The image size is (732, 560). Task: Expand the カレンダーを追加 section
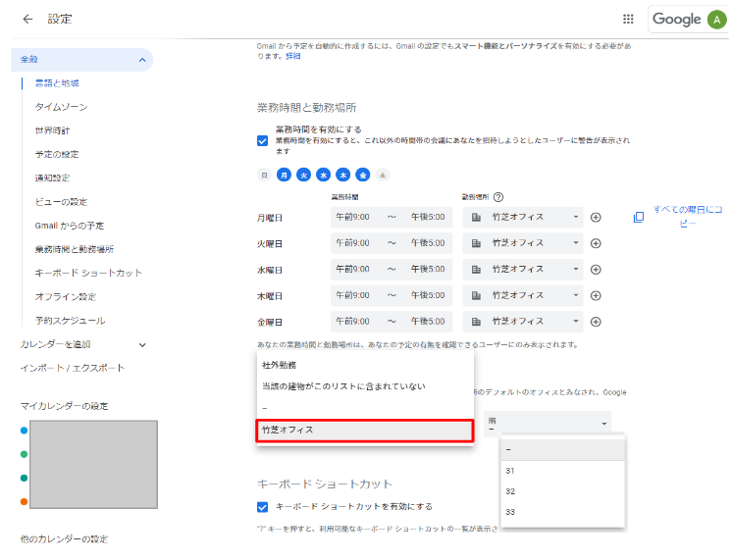pos(142,344)
